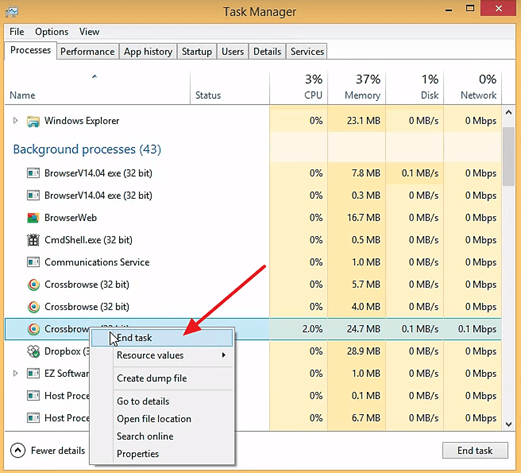Click the process list scrollbar thumb
This screenshot has height=473, width=521.
coord(508,156)
